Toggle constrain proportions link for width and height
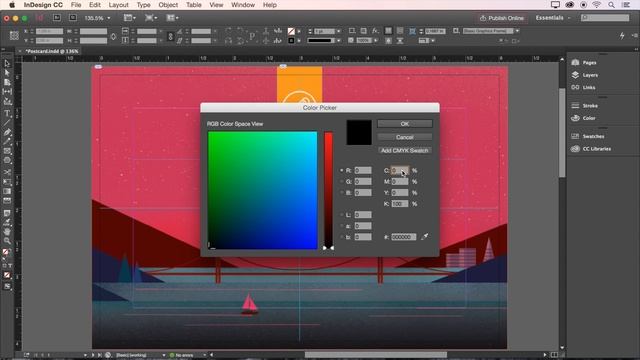 tap(113, 36)
